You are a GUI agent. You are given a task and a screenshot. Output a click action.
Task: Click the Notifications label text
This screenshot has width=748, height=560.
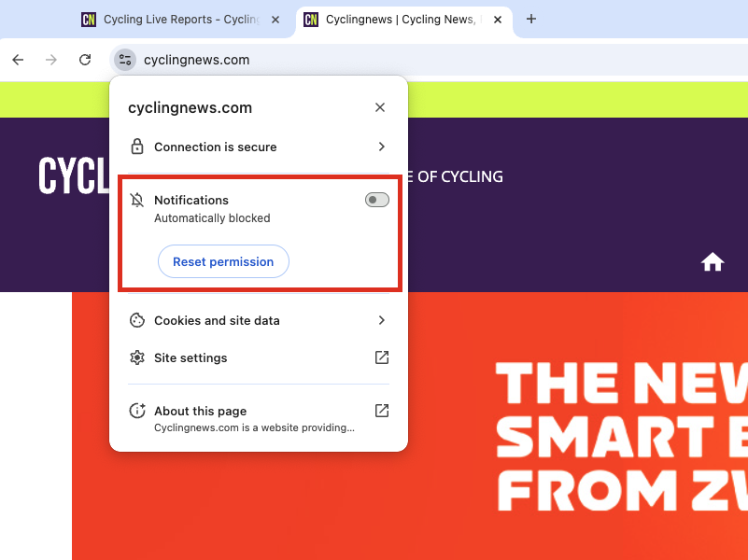191,200
